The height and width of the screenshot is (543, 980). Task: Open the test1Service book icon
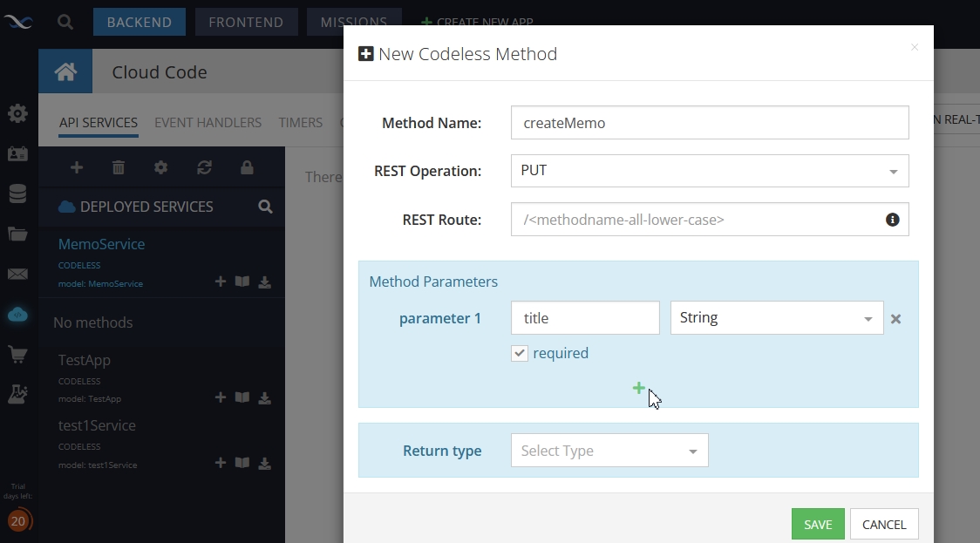tap(242, 463)
